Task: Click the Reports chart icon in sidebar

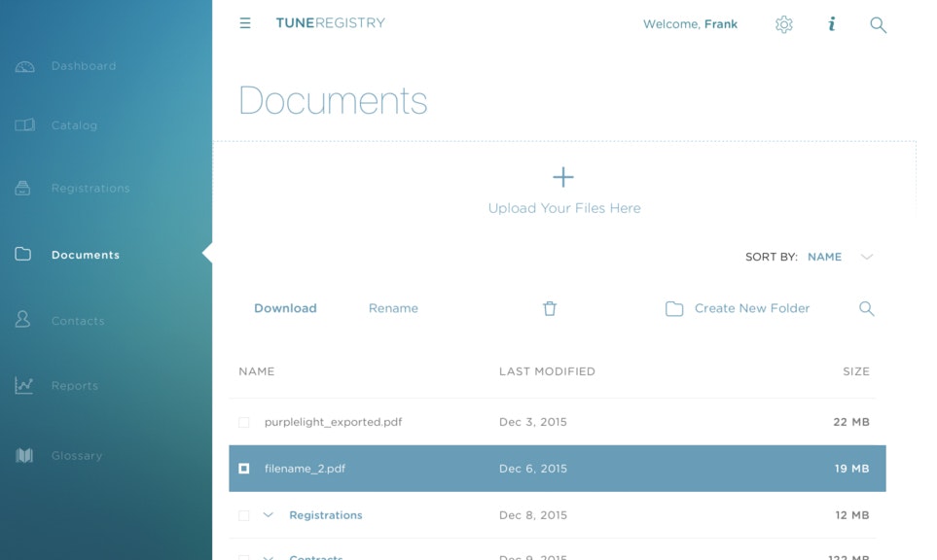Action: click(25, 385)
